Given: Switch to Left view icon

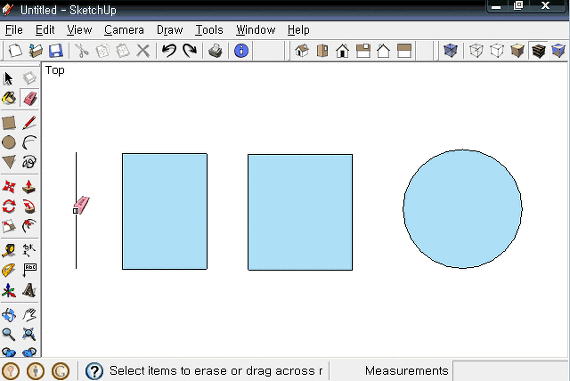Looking at the screenshot, I should 404,51.
